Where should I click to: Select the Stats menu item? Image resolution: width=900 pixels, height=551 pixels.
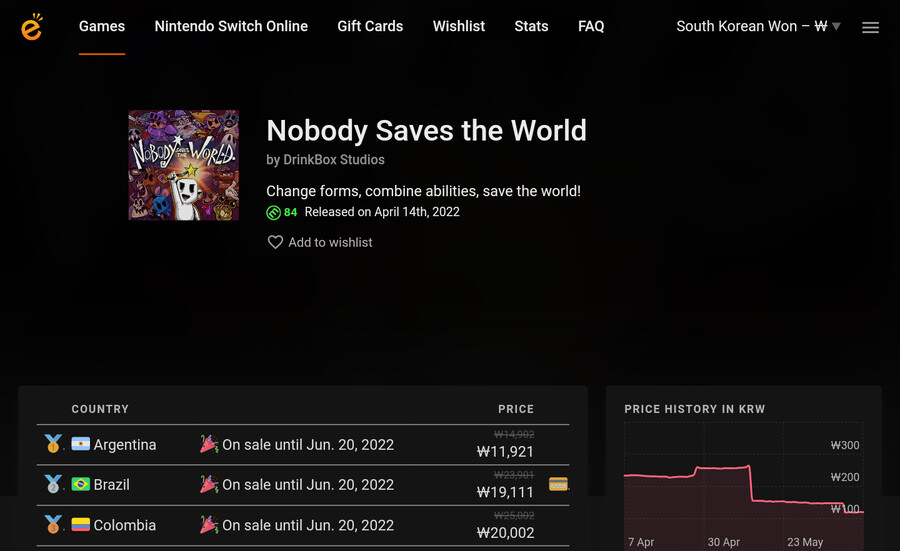tap(531, 26)
